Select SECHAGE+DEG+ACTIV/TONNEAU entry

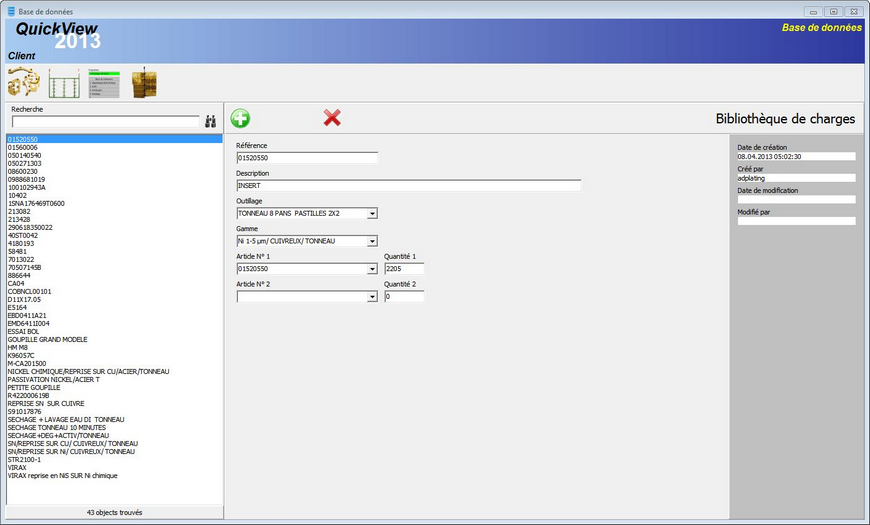click(114, 436)
